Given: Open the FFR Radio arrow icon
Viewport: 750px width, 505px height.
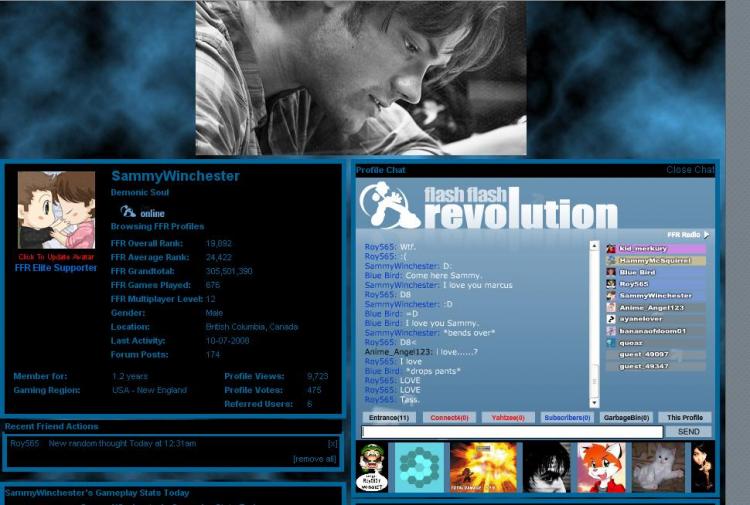Looking at the screenshot, I should (x=706, y=235).
